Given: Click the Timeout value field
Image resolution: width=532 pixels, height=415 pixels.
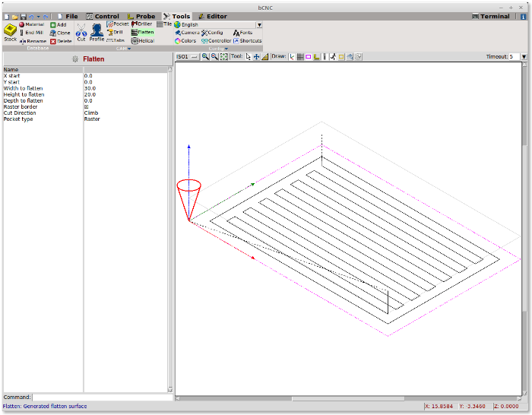Looking at the screenshot, I should pos(515,57).
